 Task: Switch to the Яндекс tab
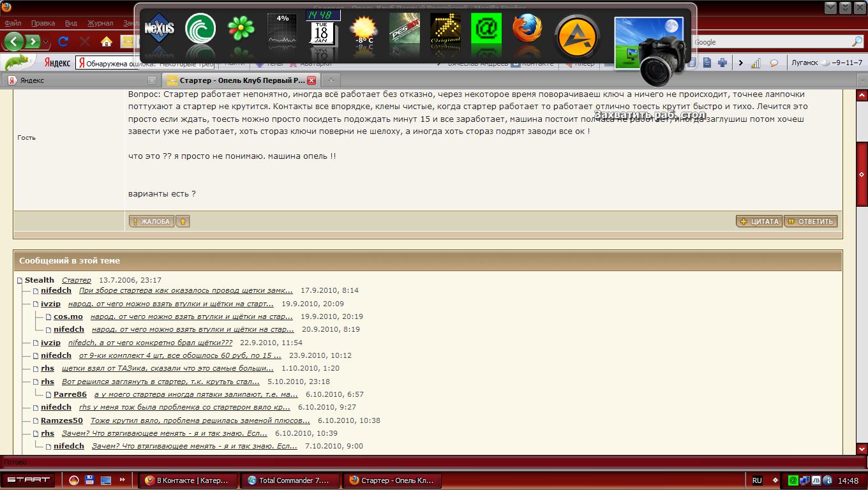point(80,80)
